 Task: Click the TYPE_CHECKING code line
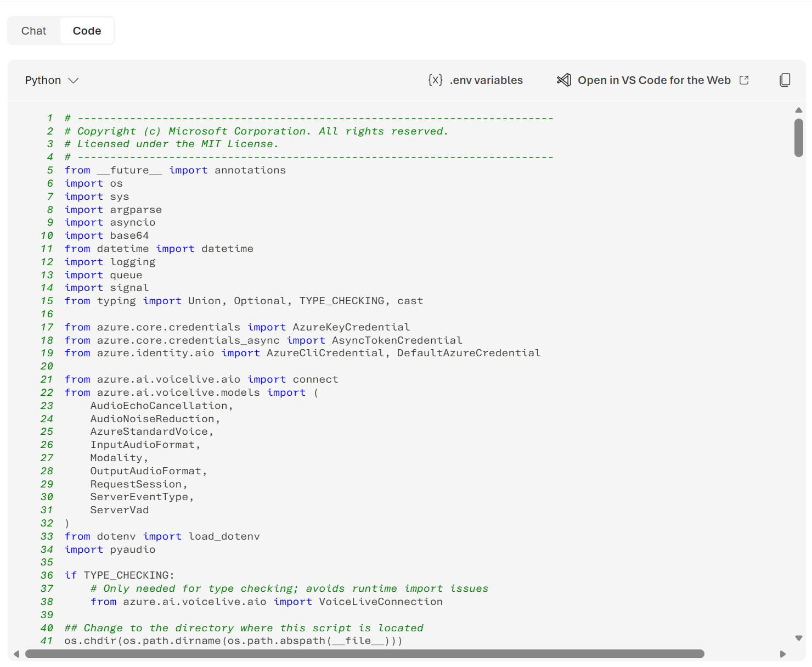tap(120, 575)
